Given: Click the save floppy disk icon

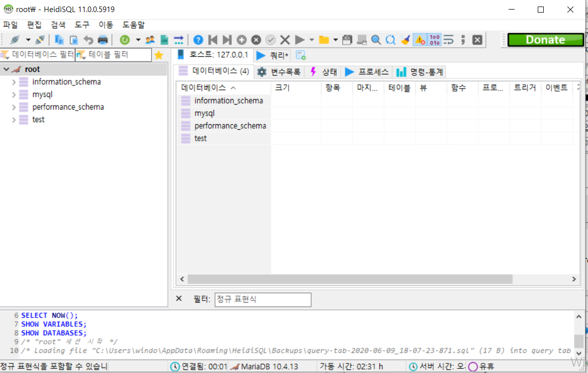Looking at the screenshot, I should pyautogui.click(x=347, y=40).
